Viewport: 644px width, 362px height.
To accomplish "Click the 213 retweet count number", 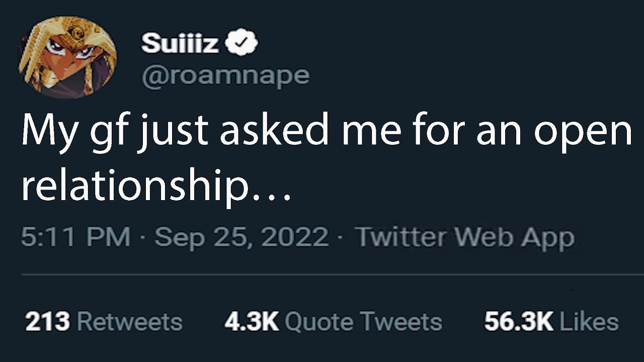I will [47, 322].
